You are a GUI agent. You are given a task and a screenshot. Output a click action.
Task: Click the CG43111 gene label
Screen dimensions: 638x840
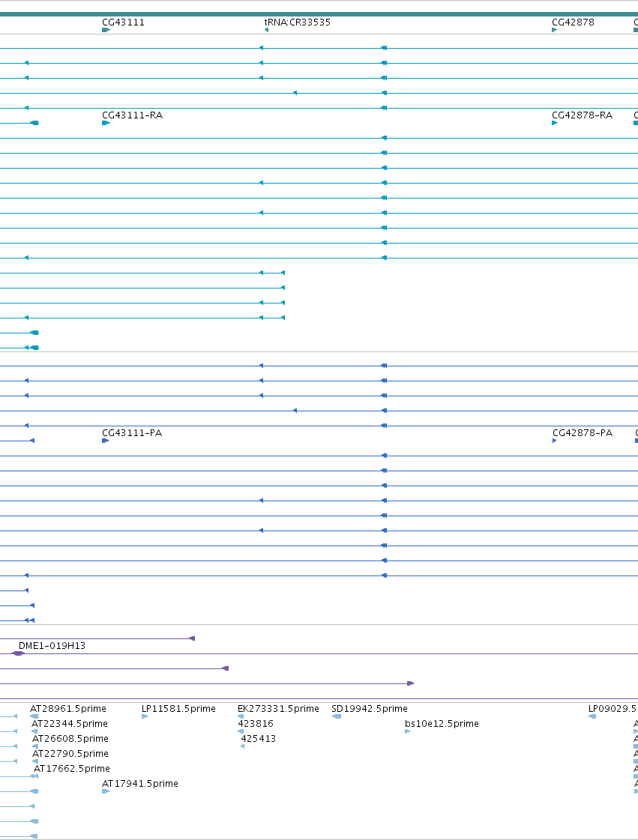[x=123, y=22]
